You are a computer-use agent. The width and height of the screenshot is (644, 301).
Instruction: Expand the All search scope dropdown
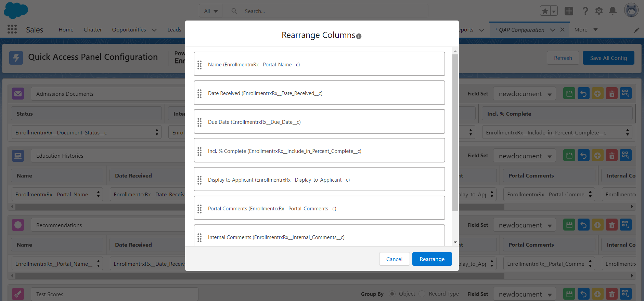[x=211, y=11]
